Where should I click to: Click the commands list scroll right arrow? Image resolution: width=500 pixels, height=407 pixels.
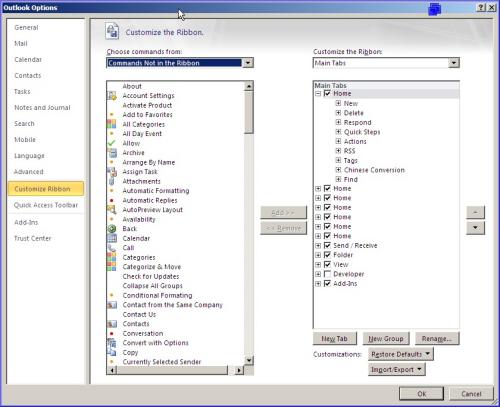[x=239, y=370]
